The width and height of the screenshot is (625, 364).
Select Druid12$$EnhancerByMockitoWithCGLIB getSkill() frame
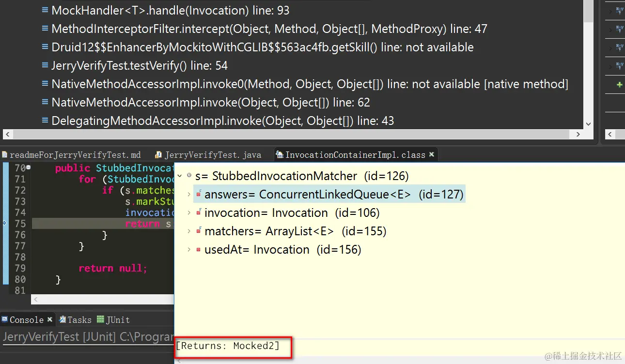click(263, 47)
